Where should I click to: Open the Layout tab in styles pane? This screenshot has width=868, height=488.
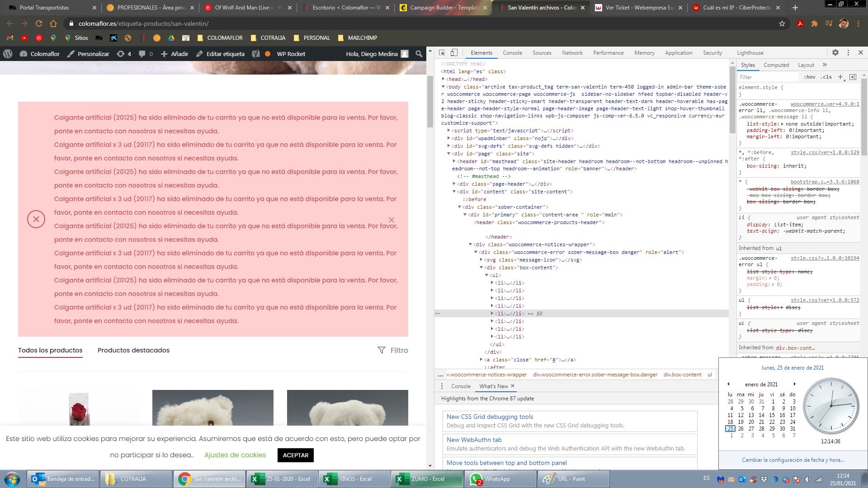pos(806,65)
